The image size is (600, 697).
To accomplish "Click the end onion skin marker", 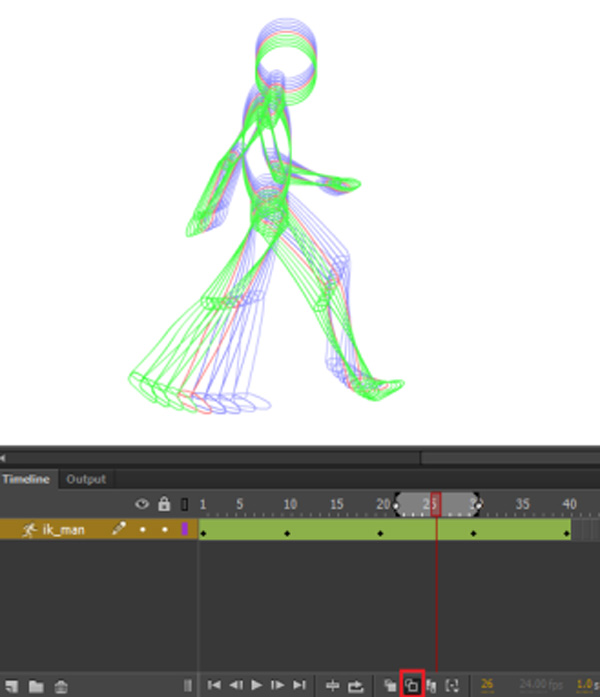I will point(478,505).
